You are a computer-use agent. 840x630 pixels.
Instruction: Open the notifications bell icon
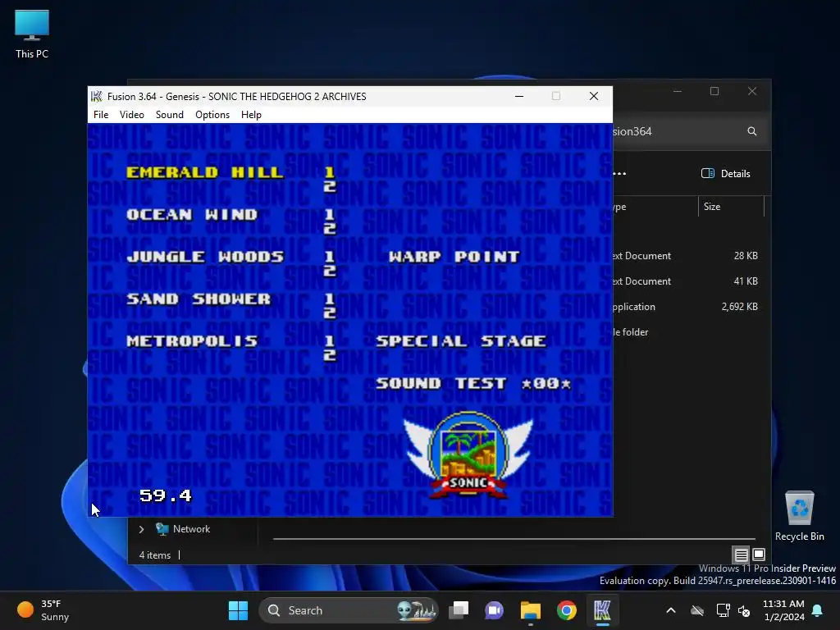[x=818, y=610]
